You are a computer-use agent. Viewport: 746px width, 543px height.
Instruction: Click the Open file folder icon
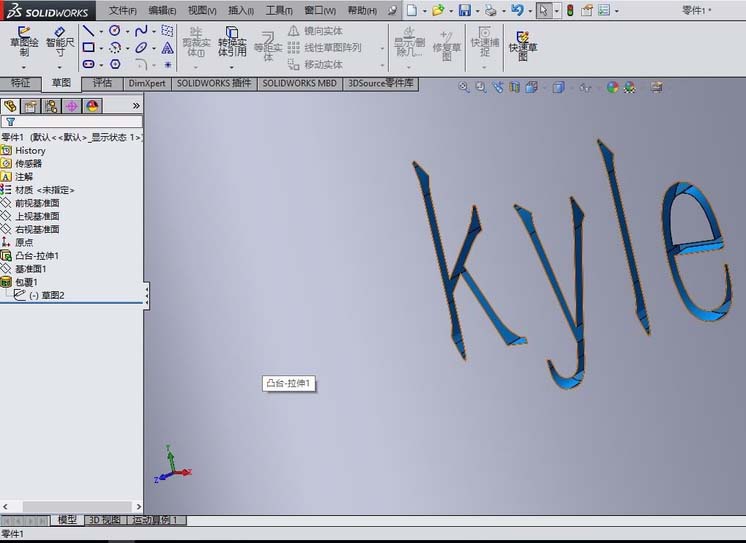[x=438, y=10]
